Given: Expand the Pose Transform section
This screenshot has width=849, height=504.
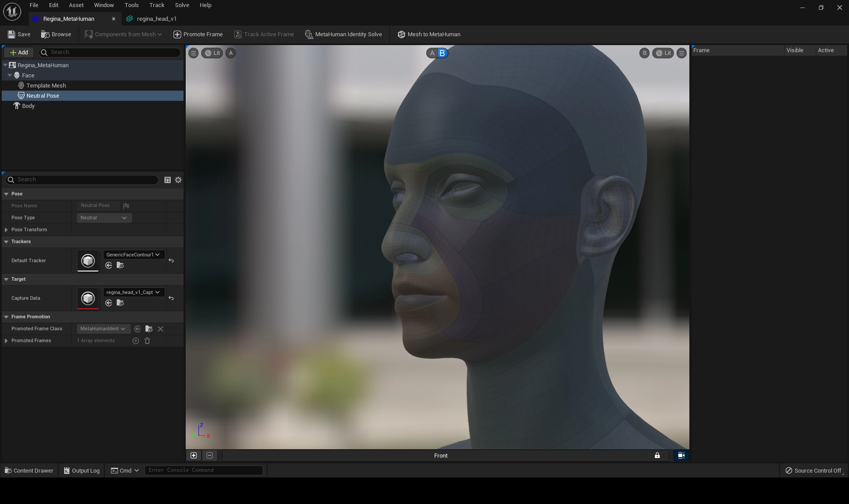Looking at the screenshot, I should pos(6,230).
